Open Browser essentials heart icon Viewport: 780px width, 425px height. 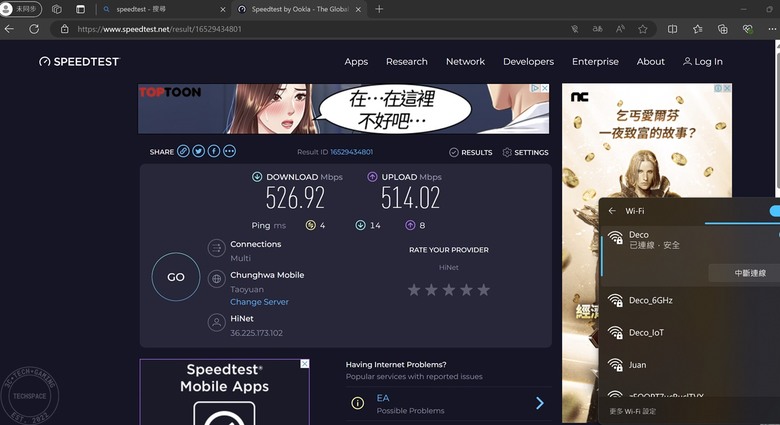[747, 29]
